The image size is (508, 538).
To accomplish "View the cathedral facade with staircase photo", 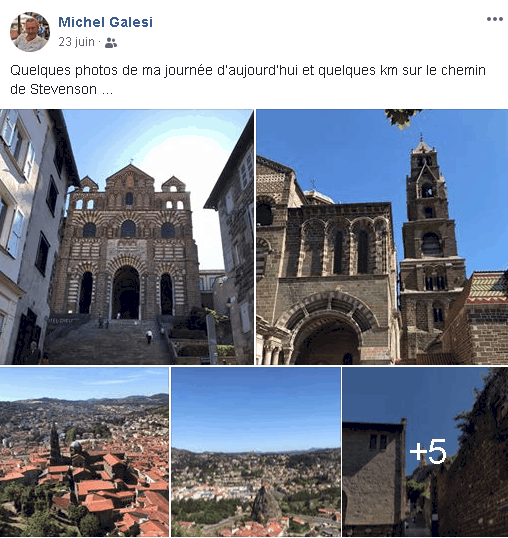I will pos(127,237).
